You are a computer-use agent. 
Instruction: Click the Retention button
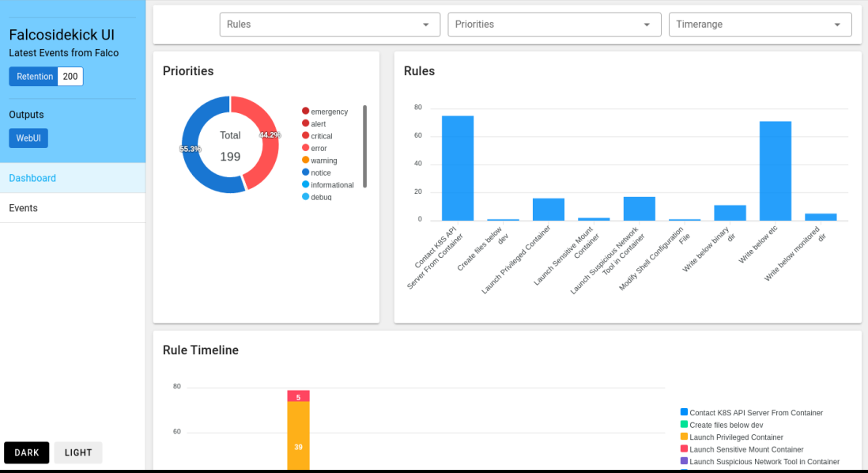pos(35,77)
